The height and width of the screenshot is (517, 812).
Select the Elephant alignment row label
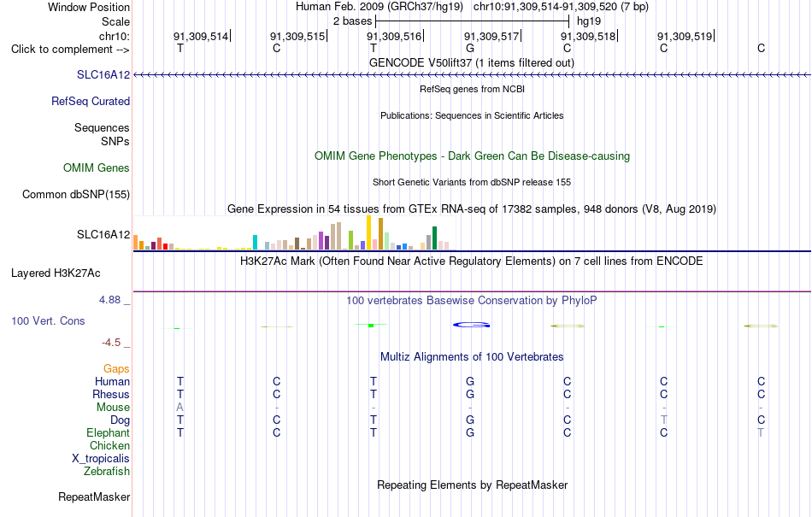[108, 432]
